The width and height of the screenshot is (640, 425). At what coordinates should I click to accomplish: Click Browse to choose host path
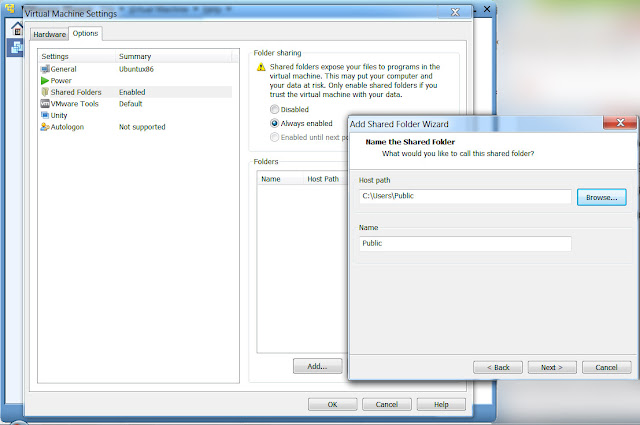click(602, 197)
